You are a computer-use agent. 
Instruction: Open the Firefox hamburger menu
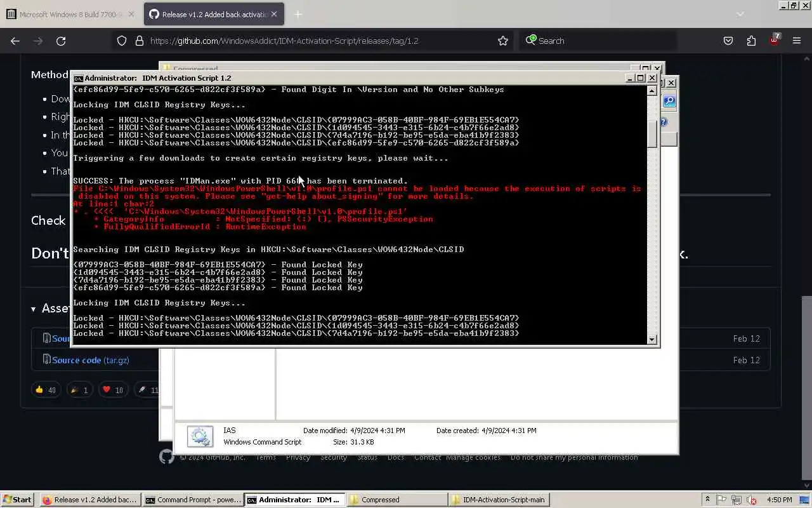tap(797, 41)
